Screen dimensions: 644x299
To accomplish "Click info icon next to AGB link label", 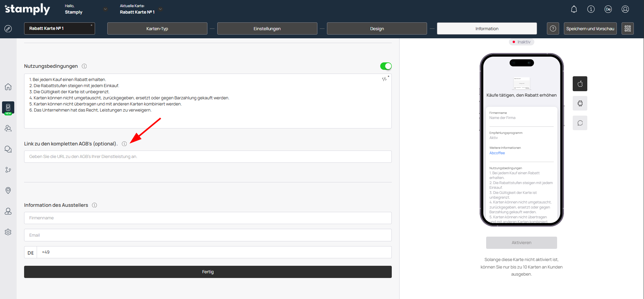I will (x=124, y=144).
